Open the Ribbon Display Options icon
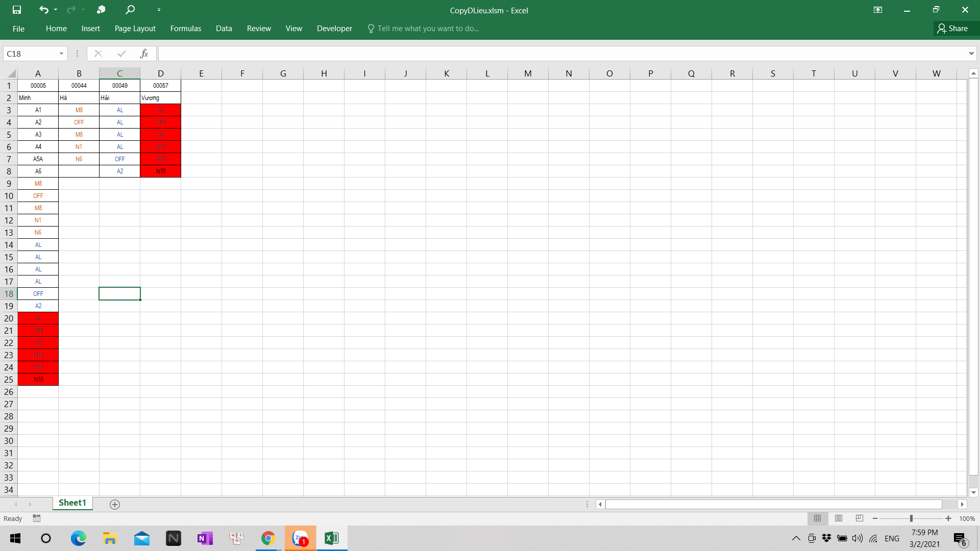The height and width of the screenshot is (551, 980). 878,10
